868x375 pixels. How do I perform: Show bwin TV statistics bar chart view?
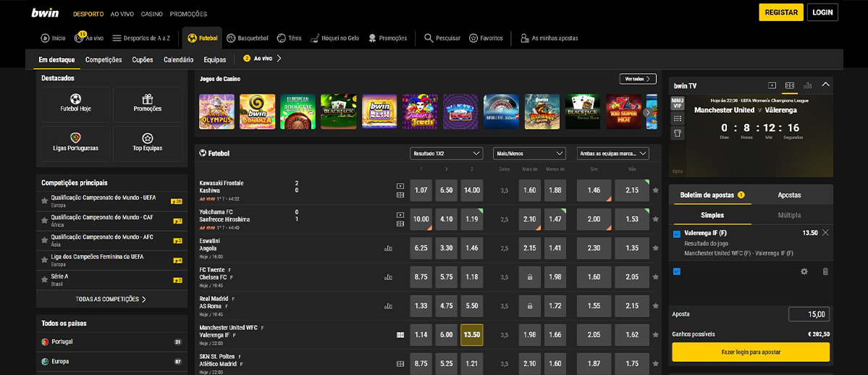pyautogui.click(x=807, y=85)
